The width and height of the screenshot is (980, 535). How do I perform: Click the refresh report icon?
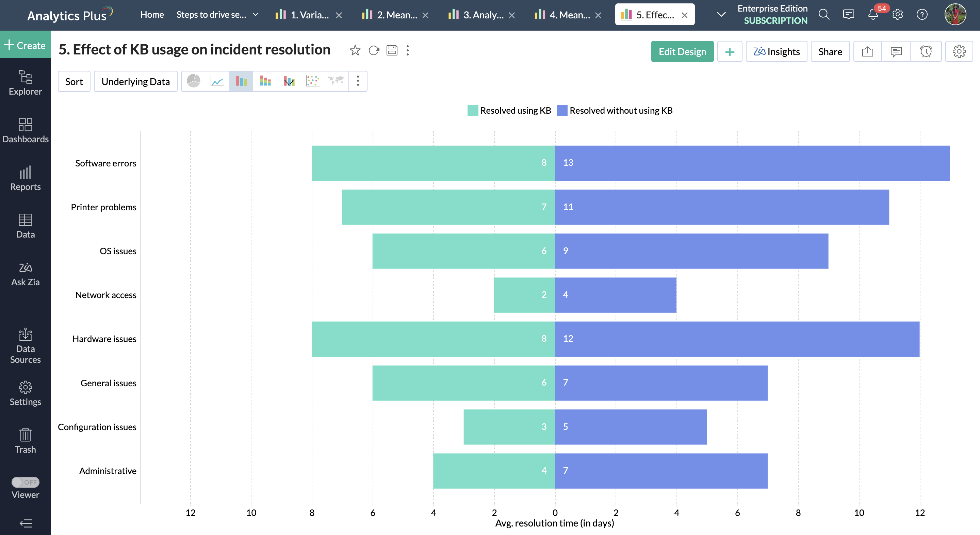pos(374,50)
